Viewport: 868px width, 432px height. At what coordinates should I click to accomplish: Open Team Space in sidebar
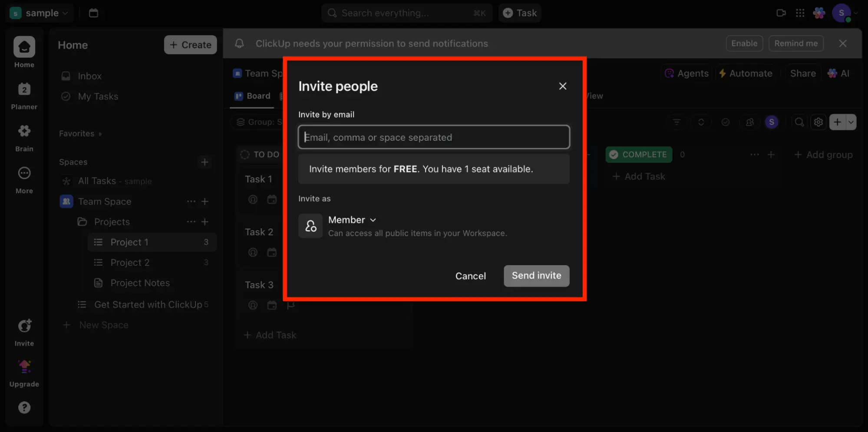(x=105, y=201)
